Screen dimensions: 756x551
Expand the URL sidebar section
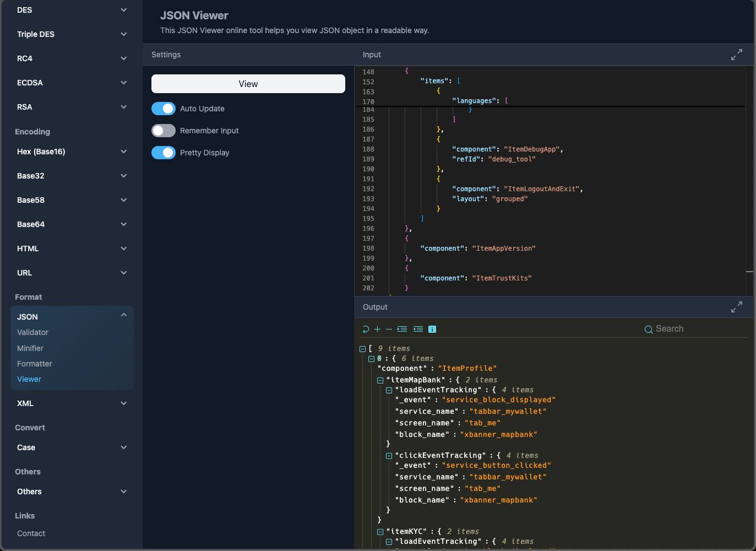click(72, 273)
